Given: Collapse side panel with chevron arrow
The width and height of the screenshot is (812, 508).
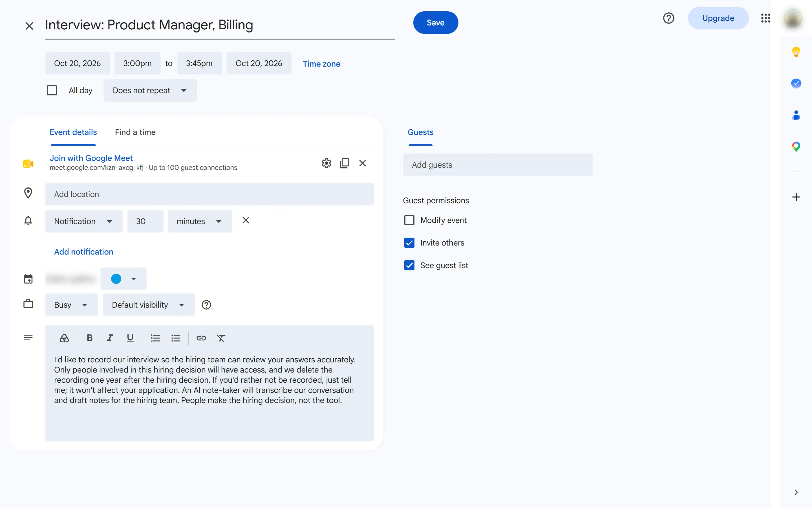Looking at the screenshot, I should [x=796, y=492].
